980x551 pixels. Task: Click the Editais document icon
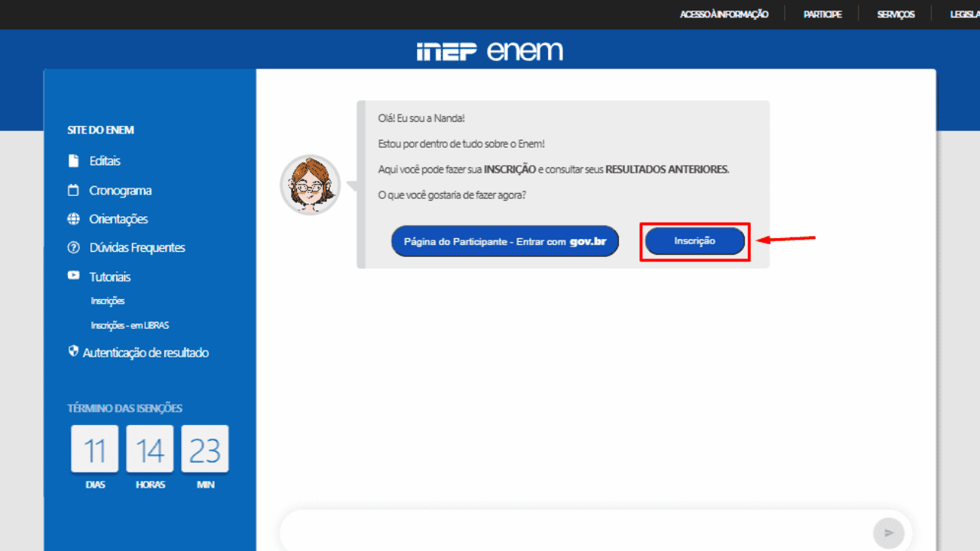click(73, 161)
